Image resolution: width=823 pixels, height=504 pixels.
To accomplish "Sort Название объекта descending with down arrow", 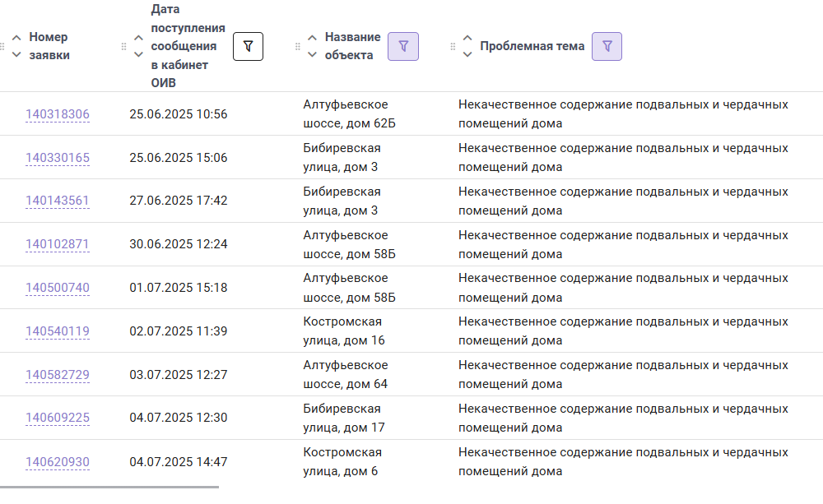I will pos(312,54).
